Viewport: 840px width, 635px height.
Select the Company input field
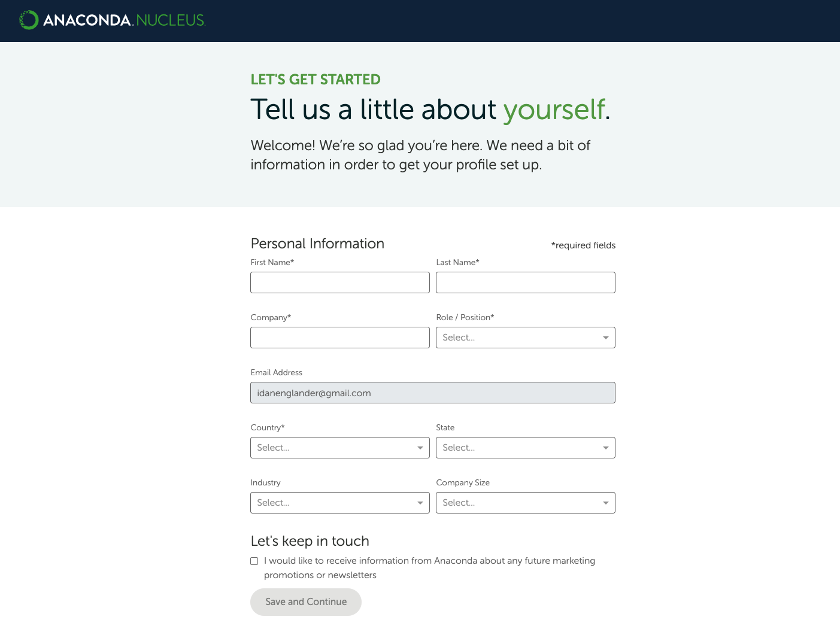(340, 338)
